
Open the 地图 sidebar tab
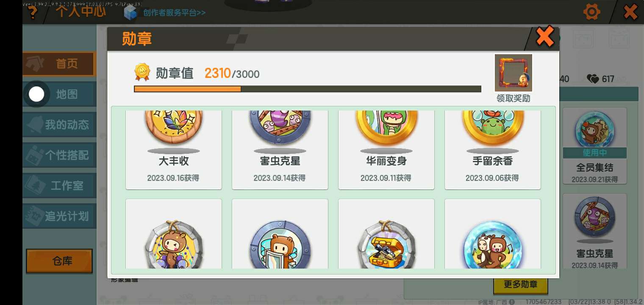click(x=59, y=94)
